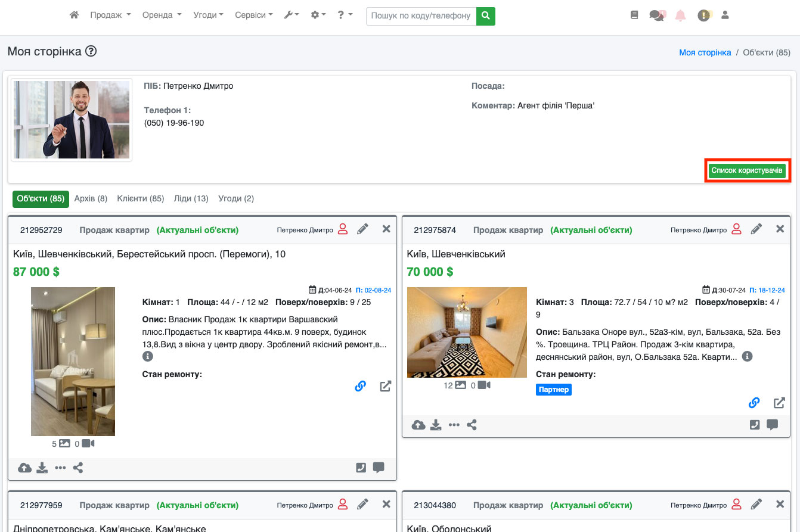Image resolution: width=800 pixels, height=532 pixels.
Task: Edit listing 212952729 with pencil icon
Action: tap(362, 229)
